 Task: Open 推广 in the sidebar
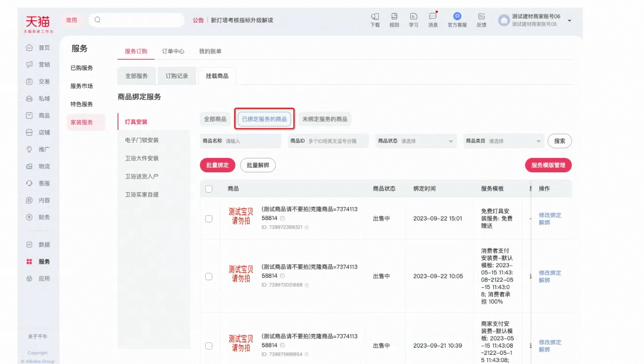pos(38,149)
